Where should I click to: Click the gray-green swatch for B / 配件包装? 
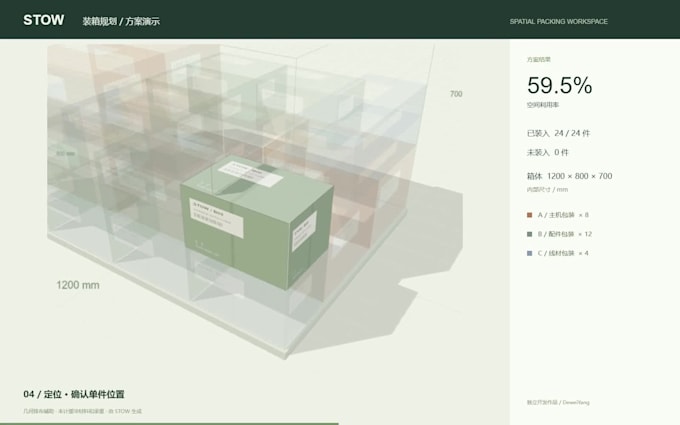[530, 234]
